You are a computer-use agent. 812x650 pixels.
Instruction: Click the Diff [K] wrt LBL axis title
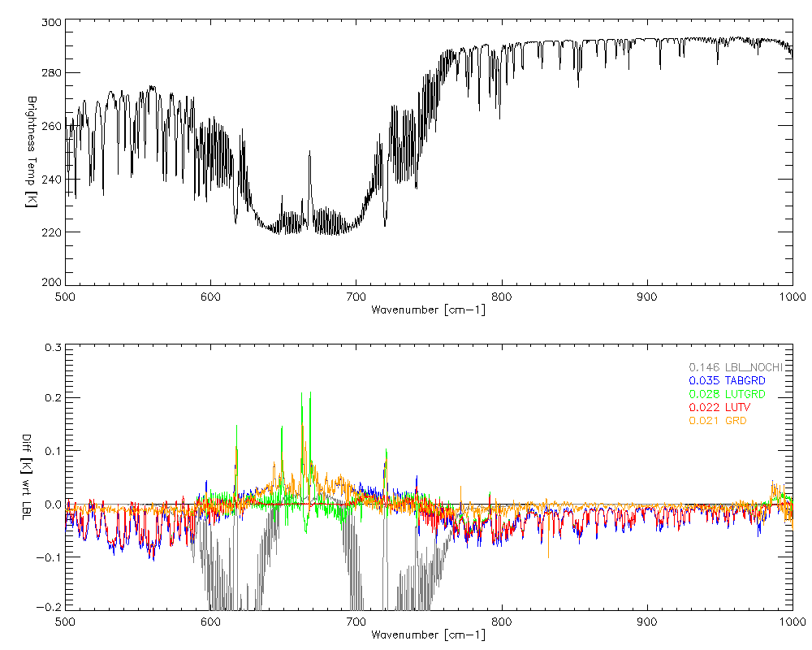(x=32, y=475)
